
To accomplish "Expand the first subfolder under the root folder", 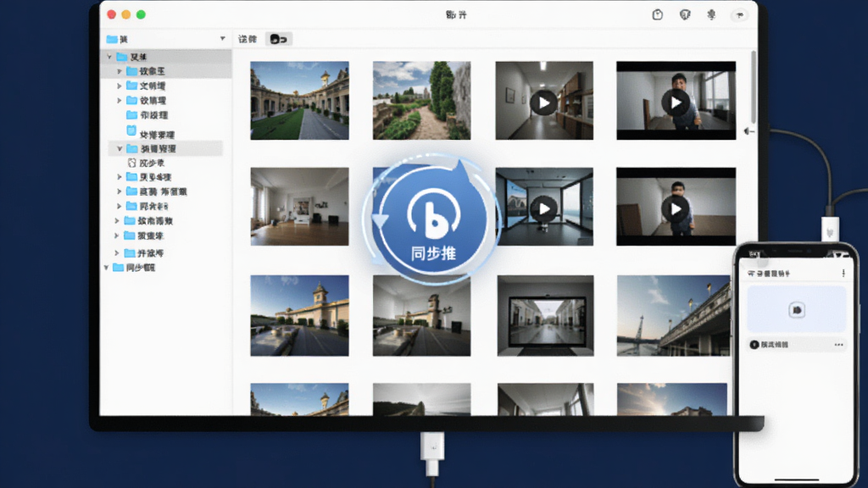I will (119, 71).
